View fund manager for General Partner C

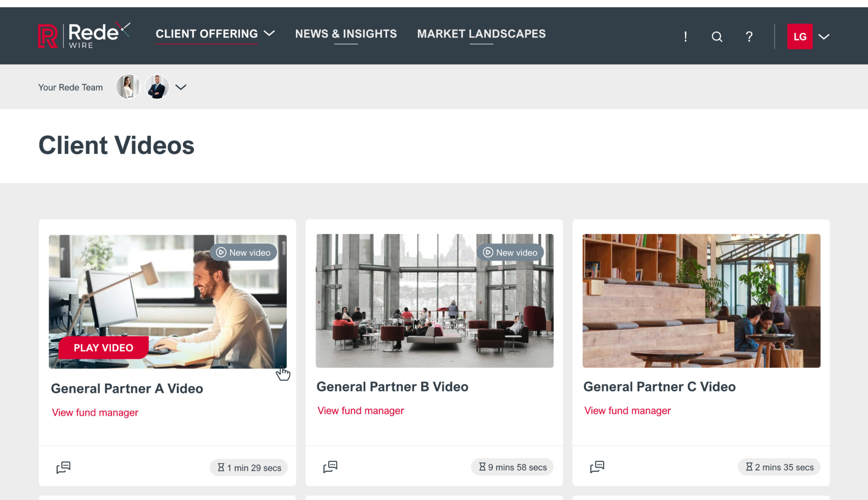pyautogui.click(x=628, y=410)
